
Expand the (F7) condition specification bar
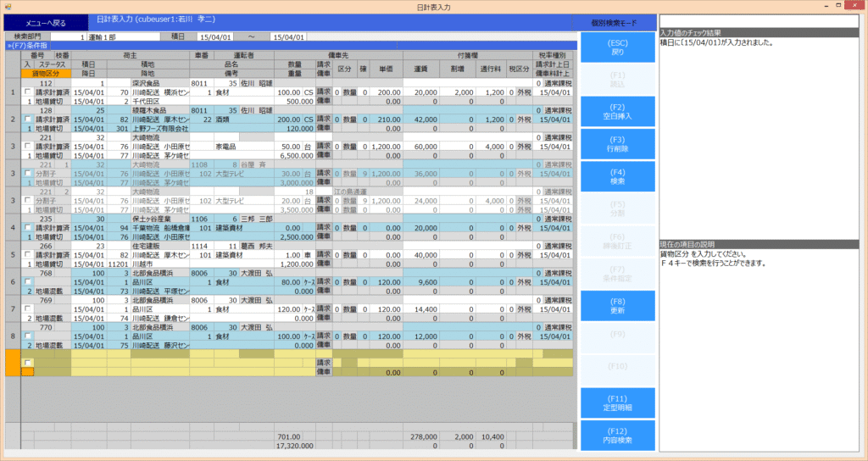[x=25, y=46]
